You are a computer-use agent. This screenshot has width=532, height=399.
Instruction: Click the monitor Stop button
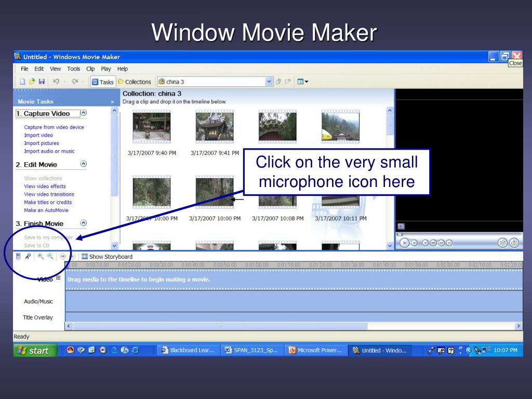[414, 243]
